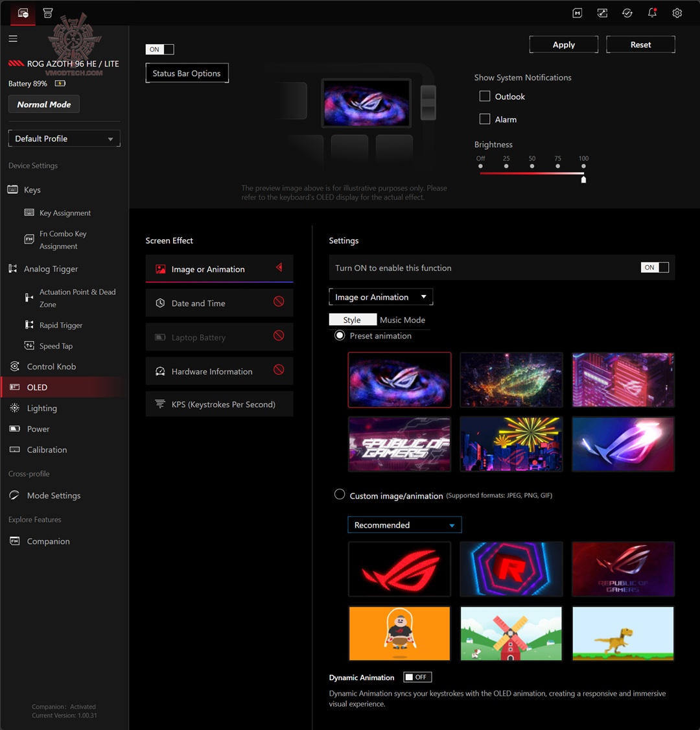
Task: Click the screen share icon in top toolbar
Action: [x=602, y=13]
